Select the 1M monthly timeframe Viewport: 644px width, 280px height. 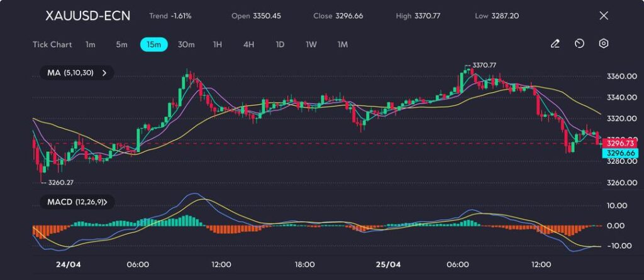point(342,45)
